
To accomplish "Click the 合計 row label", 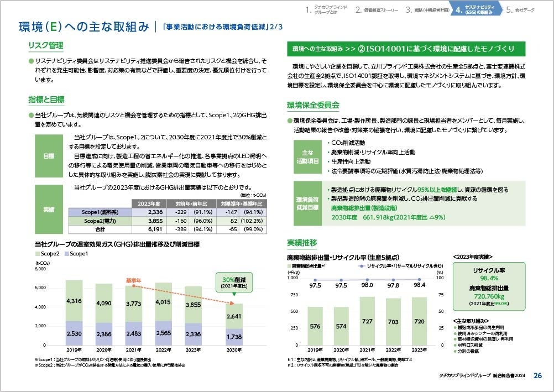I will [100, 229].
